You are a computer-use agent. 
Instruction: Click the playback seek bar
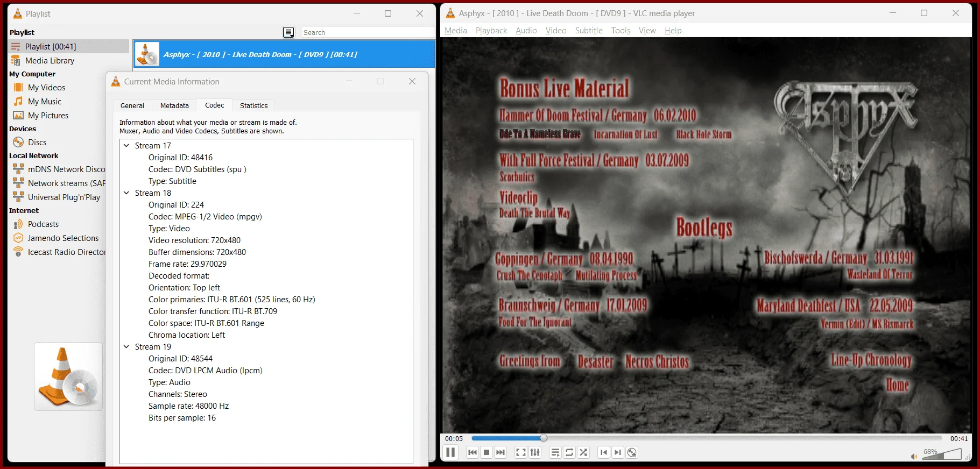pyautogui.click(x=707, y=438)
